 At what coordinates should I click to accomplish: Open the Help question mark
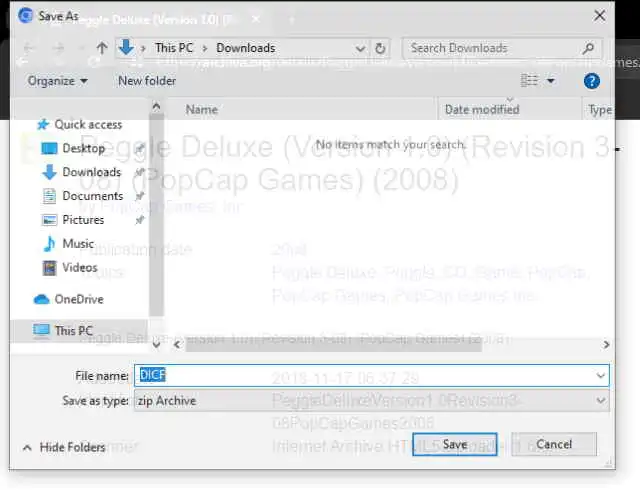[591, 81]
